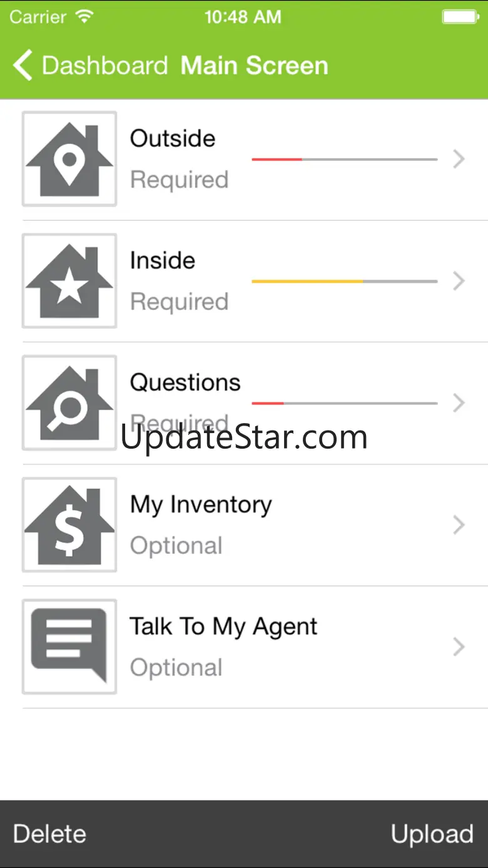488x868 pixels.
Task: Open the Talk To My Agent chevron
Action: [x=459, y=647]
